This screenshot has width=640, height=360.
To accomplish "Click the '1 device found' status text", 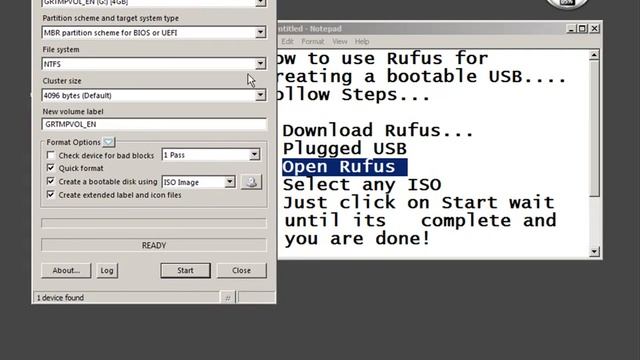I will coord(60,298).
